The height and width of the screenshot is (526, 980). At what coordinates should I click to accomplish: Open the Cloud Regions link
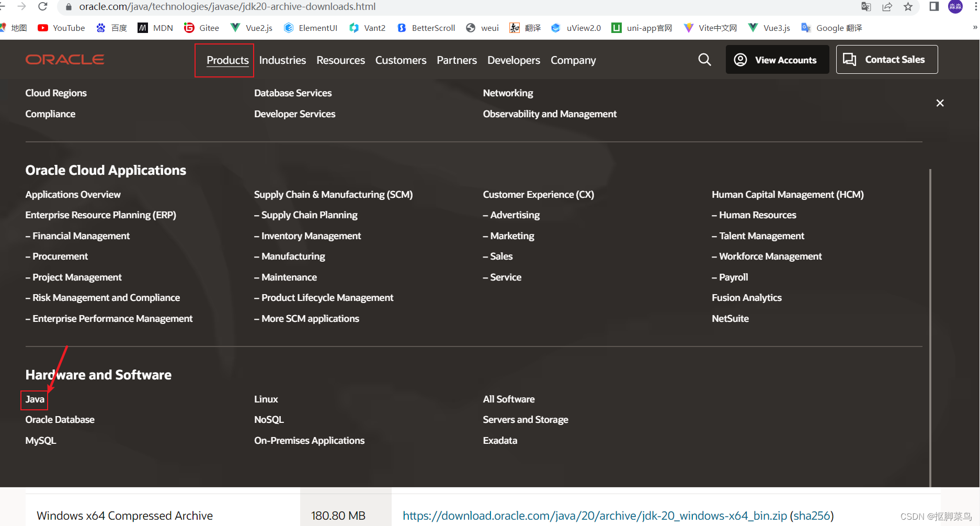56,93
